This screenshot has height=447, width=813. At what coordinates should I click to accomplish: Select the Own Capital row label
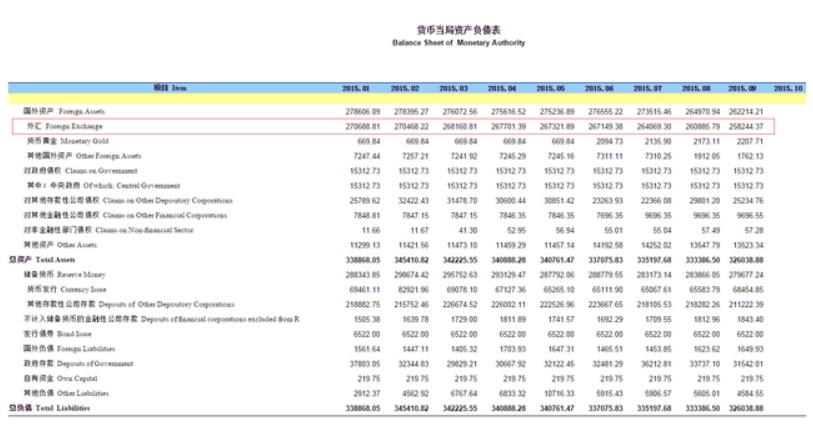click(61, 377)
